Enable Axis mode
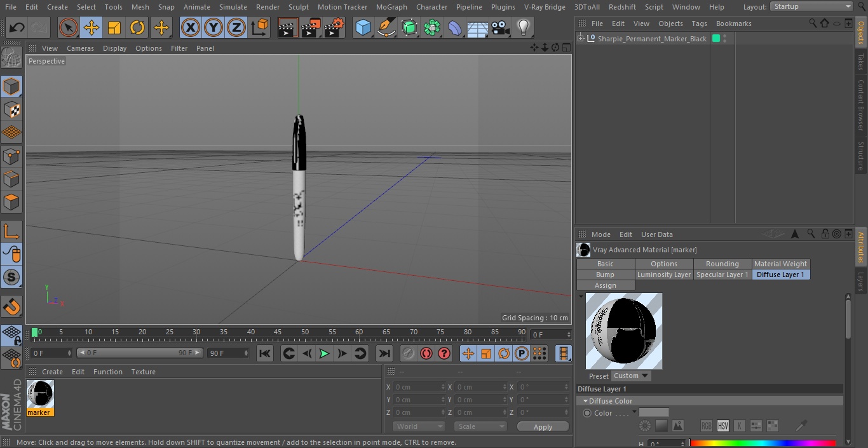This screenshot has height=448, width=868. click(11, 231)
